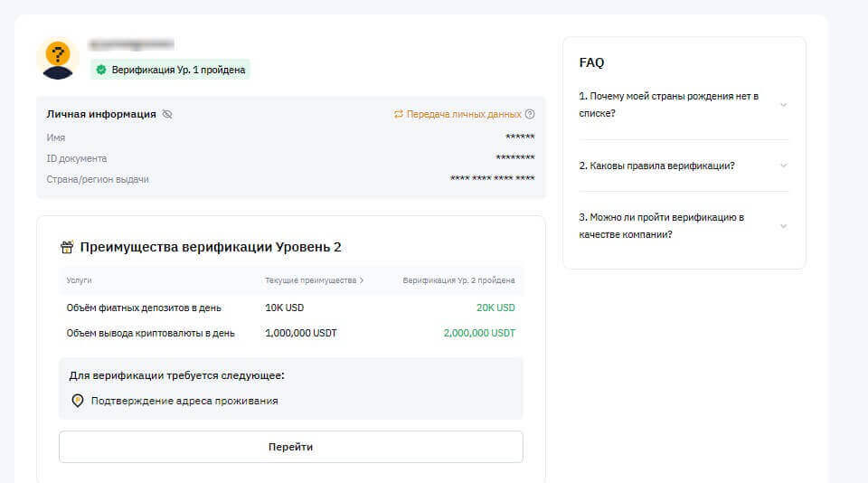The image size is (868, 483).
Task: Click Подтверждение адреса проживания requirement text
Action: tap(184, 401)
